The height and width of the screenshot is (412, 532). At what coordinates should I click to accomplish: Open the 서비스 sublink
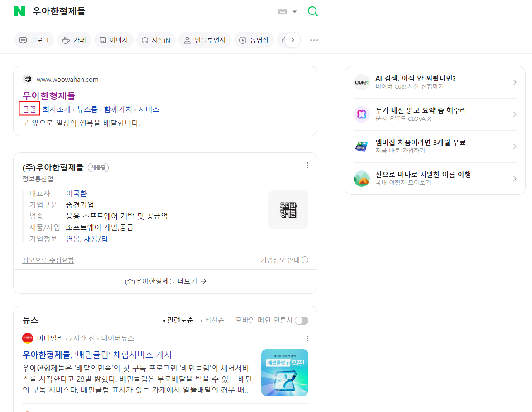point(149,109)
